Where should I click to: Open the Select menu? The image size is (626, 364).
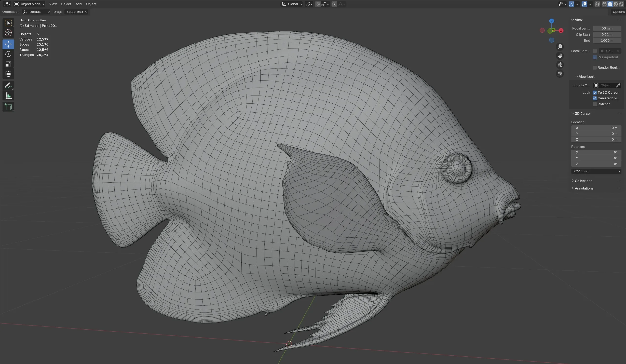point(66,4)
